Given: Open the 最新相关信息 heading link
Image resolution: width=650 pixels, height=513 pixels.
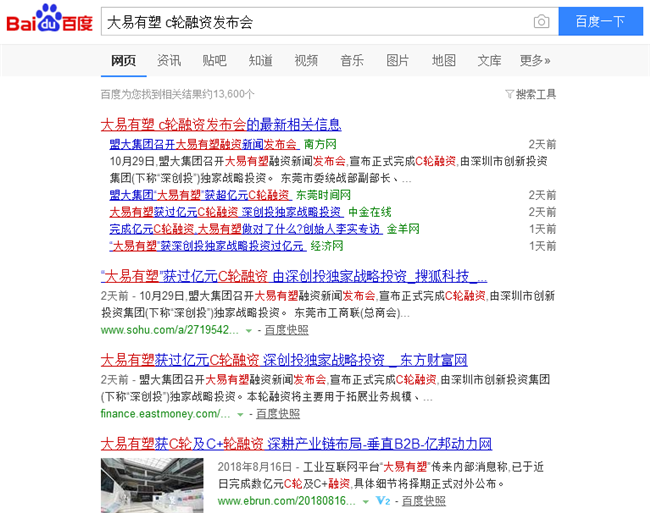Looking at the screenshot, I should (221, 125).
